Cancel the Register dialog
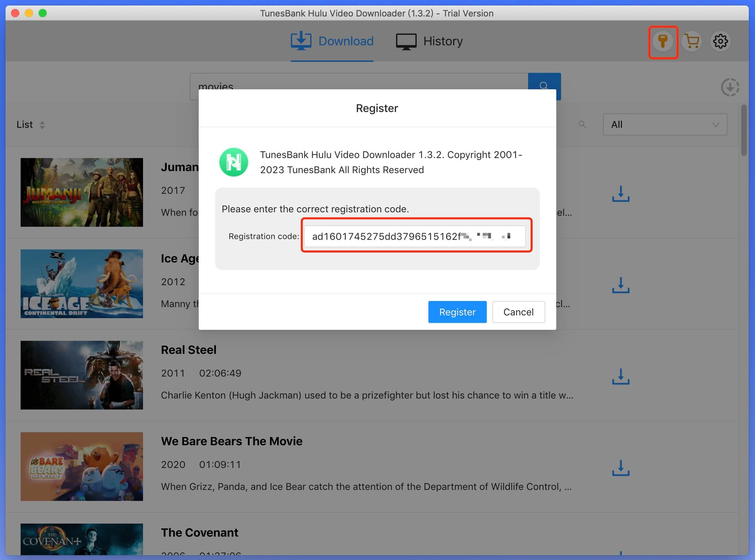 518,312
